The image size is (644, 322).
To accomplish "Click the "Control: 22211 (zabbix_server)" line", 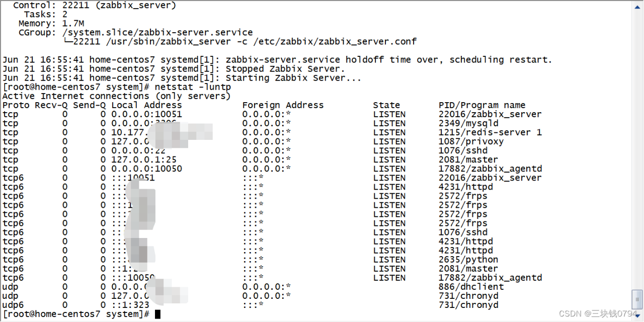I will pos(95,5).
